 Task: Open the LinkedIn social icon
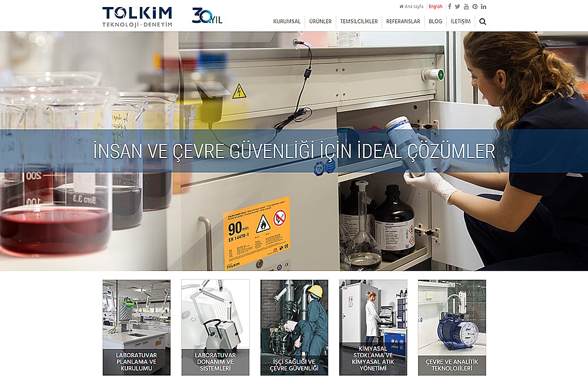[x=483, y=6]
